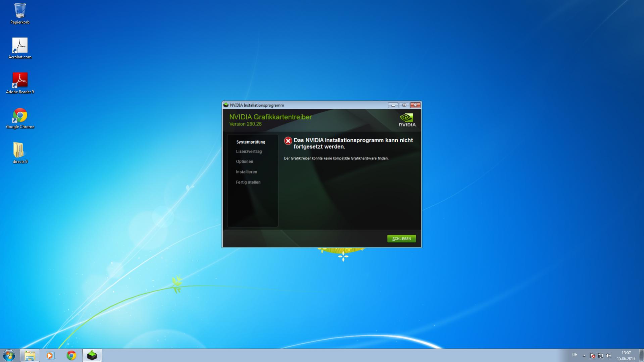
Task: Select the Adobe Reader 9 shortcut
Action: point(20,83)
